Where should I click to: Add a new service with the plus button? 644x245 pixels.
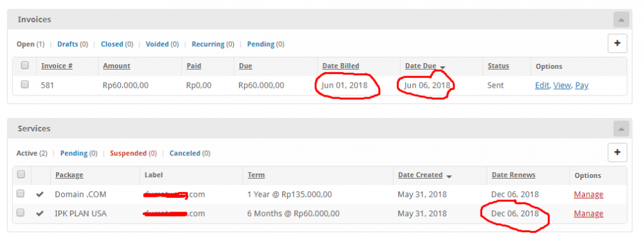coord(617,153)
